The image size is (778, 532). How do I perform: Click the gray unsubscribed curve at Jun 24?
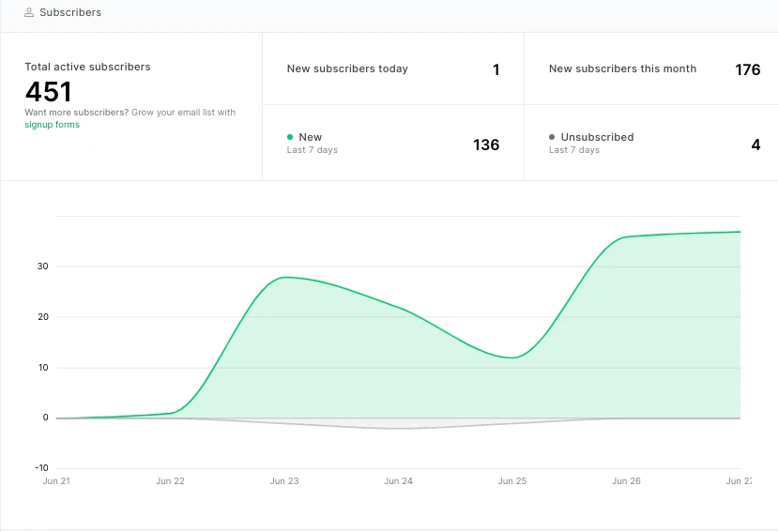(x=398, y=428)
